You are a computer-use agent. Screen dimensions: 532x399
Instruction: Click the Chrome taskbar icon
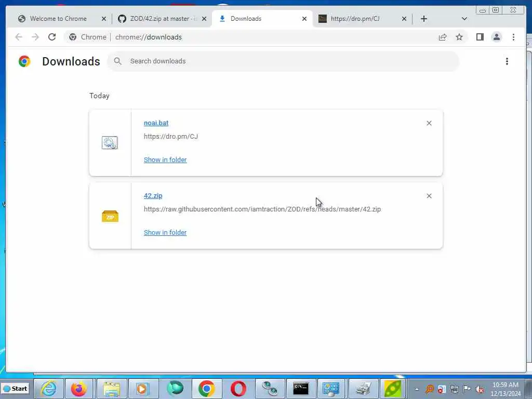[207, 389]
